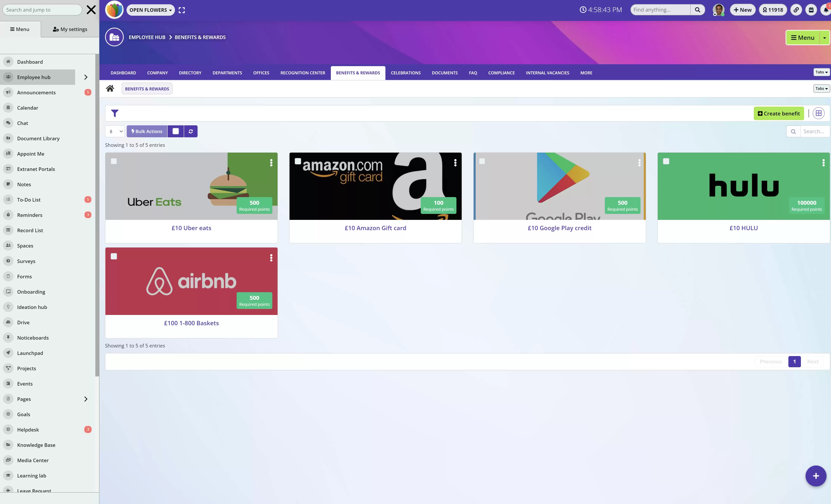Image resolution: width=831 pixels, height=504 pixels.
Task: Switch to grid view layout icon
Action: [x=818, y=113]
